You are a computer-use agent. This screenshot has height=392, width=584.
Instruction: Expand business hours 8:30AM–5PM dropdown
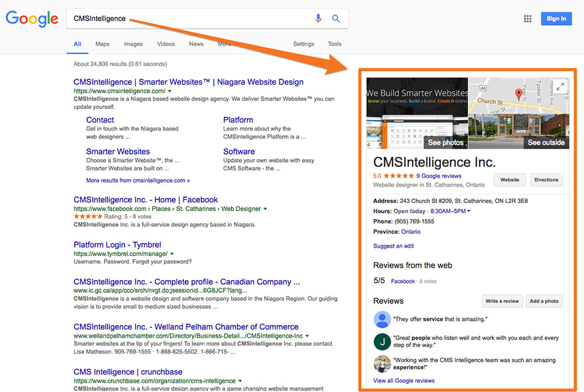coord(450,211)
